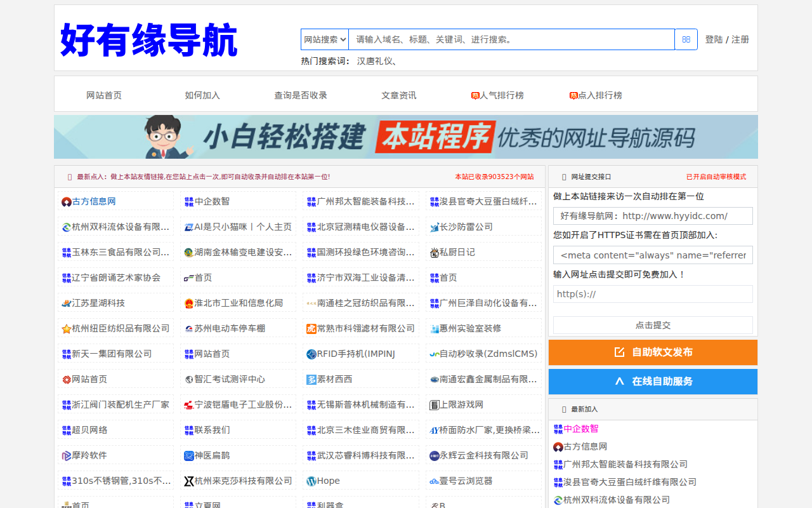Focus the http(s):// URL input field

[653, 294]
